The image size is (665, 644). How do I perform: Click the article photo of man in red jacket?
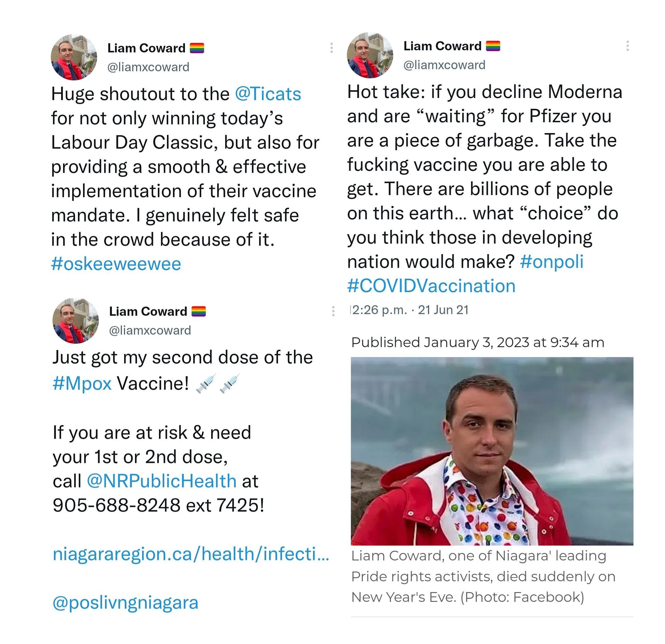point(492,451)
